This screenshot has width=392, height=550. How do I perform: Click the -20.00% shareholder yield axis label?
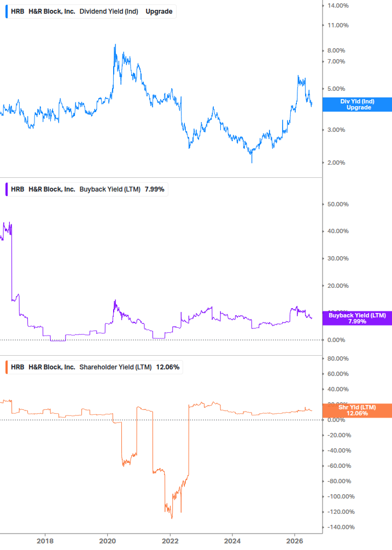pyautogui.click(x=339, y=435)
